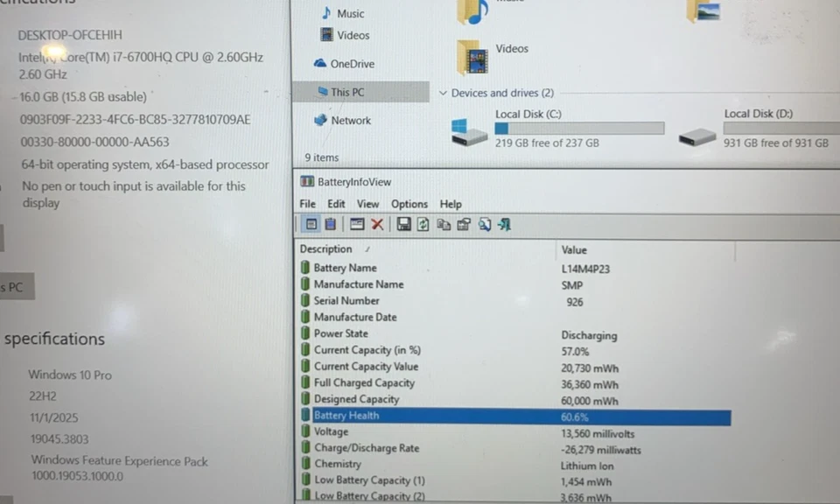Open the Edit menu in BatteryInfoView

pyautogui.click(x=336, y=204)
